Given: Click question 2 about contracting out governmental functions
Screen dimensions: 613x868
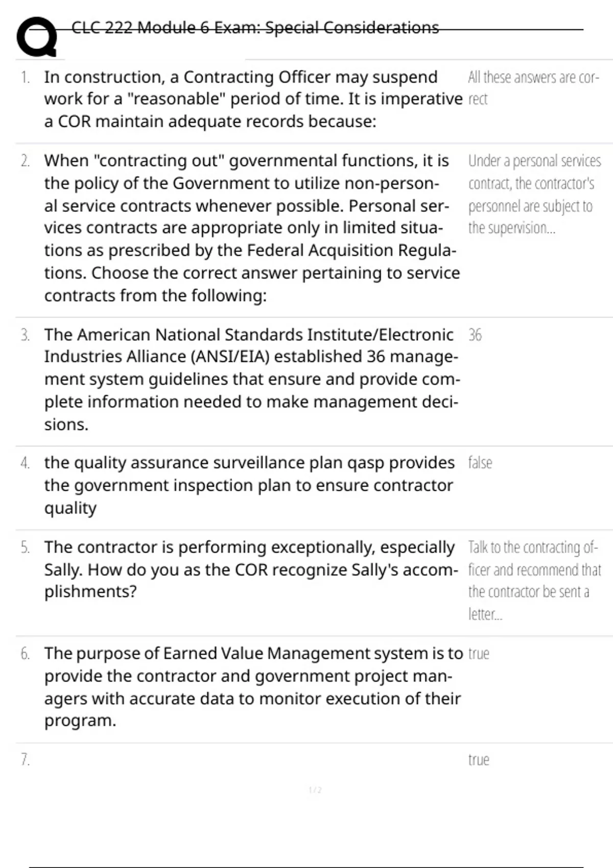Looking at the screenshot, I should pyautogui.click(x=252, y=228).
